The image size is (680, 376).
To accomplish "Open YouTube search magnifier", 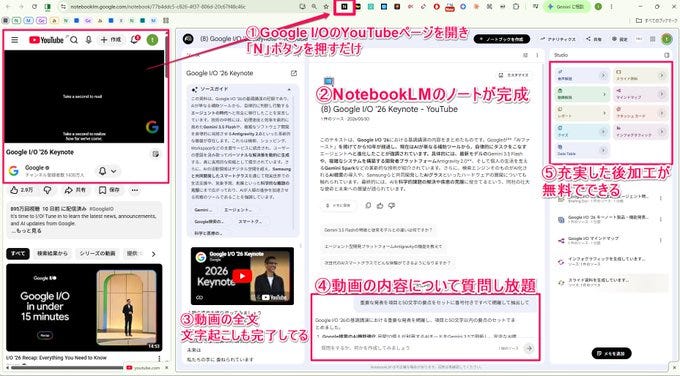I will tap(74, 40).
